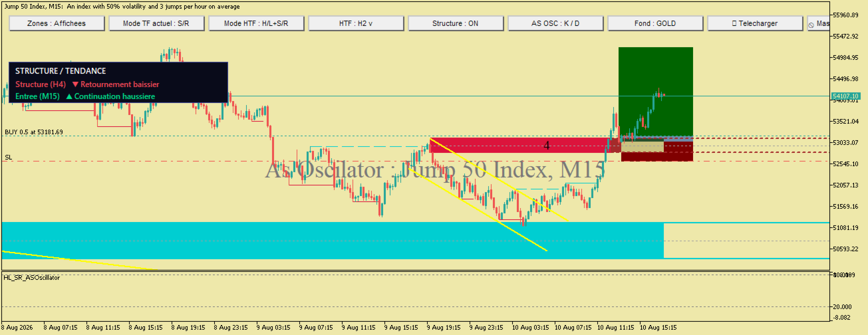This screenshot has height=335, width=868.
Task: Click the HL_SR_ASOscillator indicator label
Action: [x=31, y=277]
